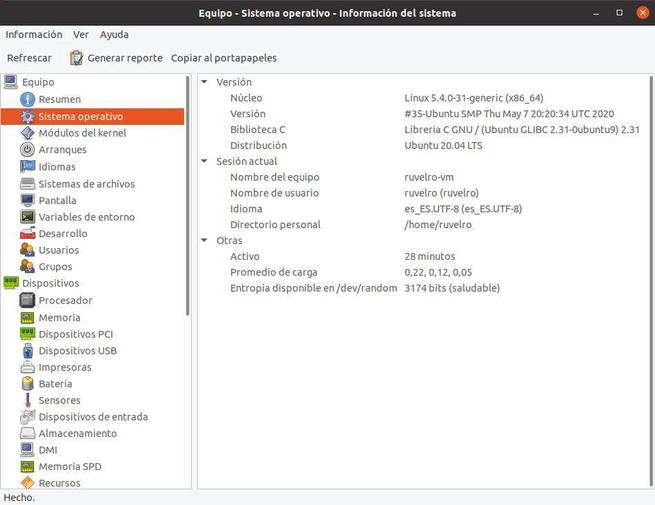
Task: Maximize the Información del sistema window
Action: pyautogui.click(x=619, y=13)
